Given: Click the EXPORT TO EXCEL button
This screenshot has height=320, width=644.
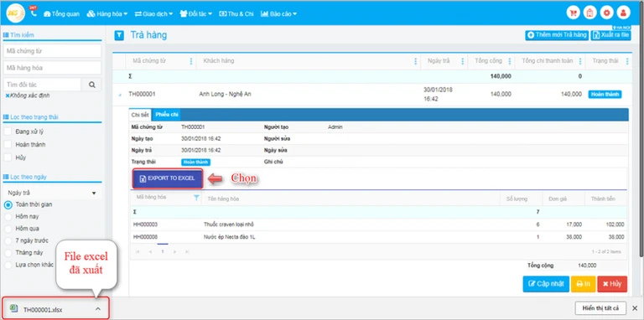Looking at the screenshot, I should coord(168,178).
